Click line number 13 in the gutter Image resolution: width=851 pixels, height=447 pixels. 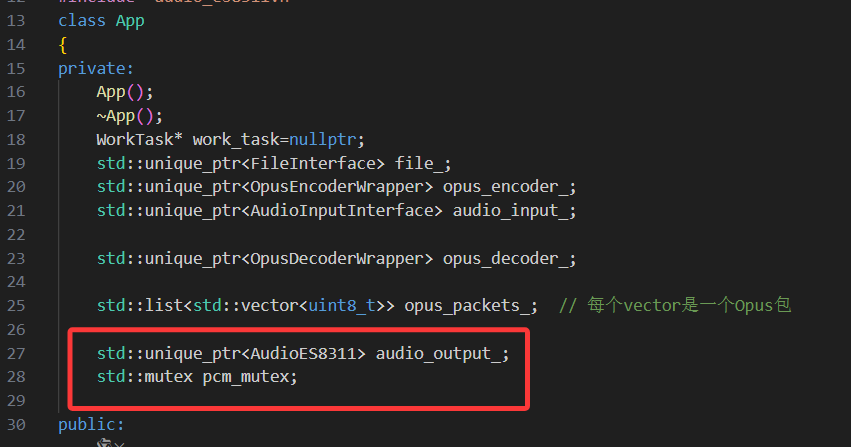tap(16, 21)
